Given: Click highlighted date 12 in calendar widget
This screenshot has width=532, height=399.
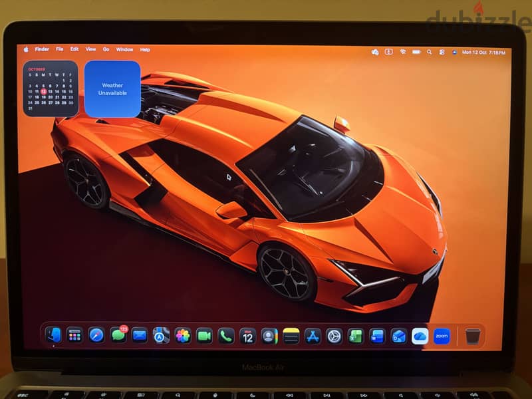Looking at the screenshot, I should pos(43,92).
